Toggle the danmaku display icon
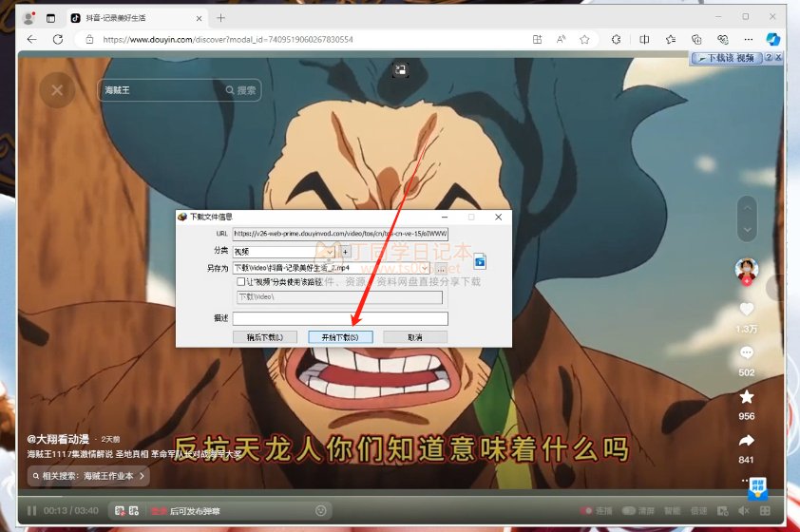The height and width of the screenshot is (532, 800). 120,510
